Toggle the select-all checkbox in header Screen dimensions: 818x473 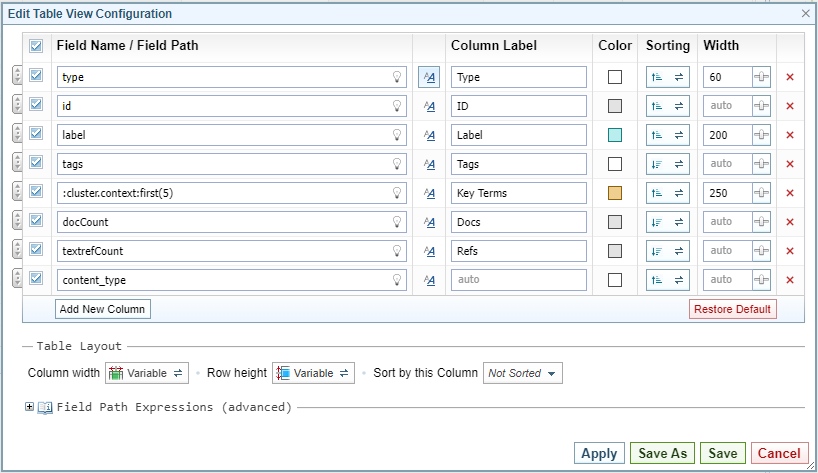coord(36,46)
